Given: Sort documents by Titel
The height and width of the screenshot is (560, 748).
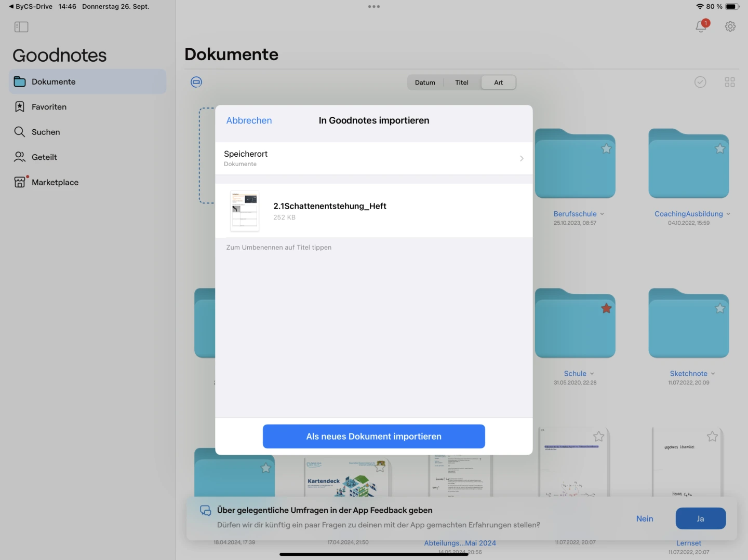Looking at the screenshot, I should pos(461,83).
